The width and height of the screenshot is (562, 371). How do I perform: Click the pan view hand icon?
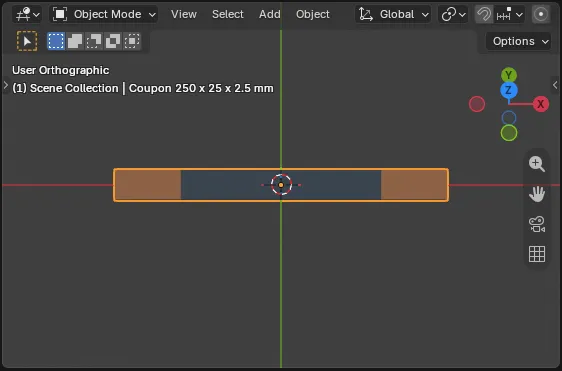coord(537,194)
